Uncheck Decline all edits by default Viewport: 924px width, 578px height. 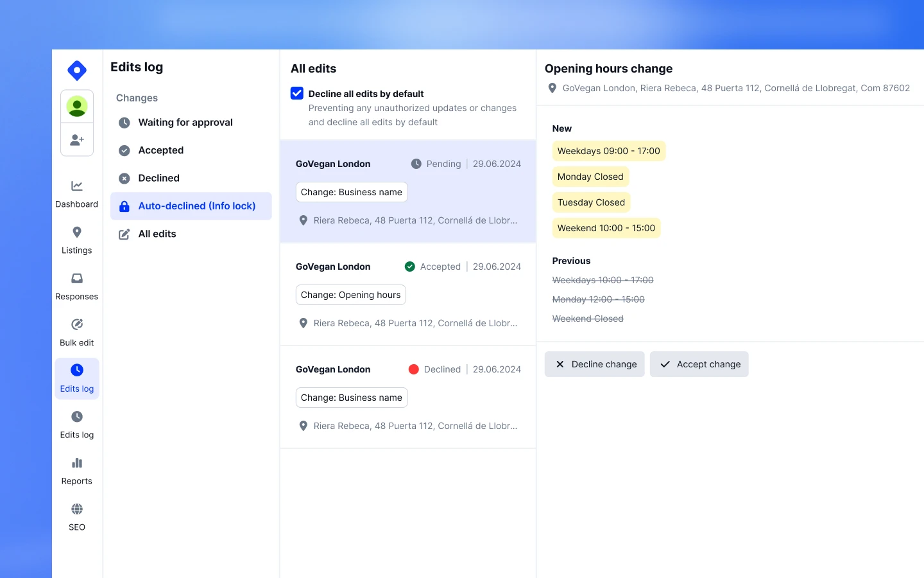pos(296,92)
